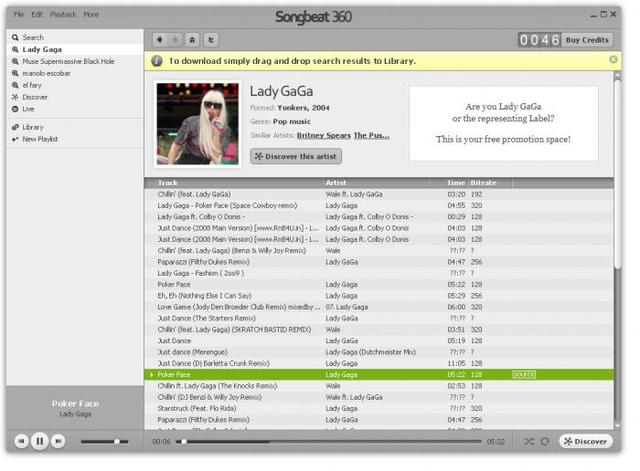Select Lady Gaga ft. Colby O Donis 00:29 track
This screenshot has width=640, height=471.
379,217
